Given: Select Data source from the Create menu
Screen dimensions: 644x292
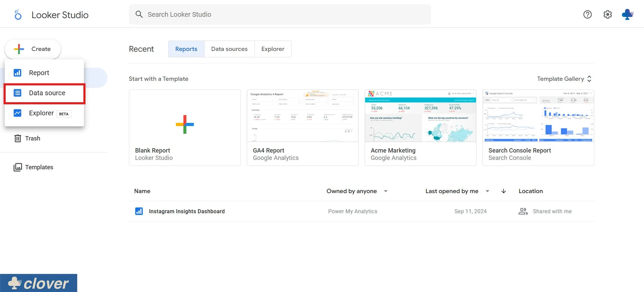Looking at the screenshot, I should pyautogui.click(x=44, y=93).
